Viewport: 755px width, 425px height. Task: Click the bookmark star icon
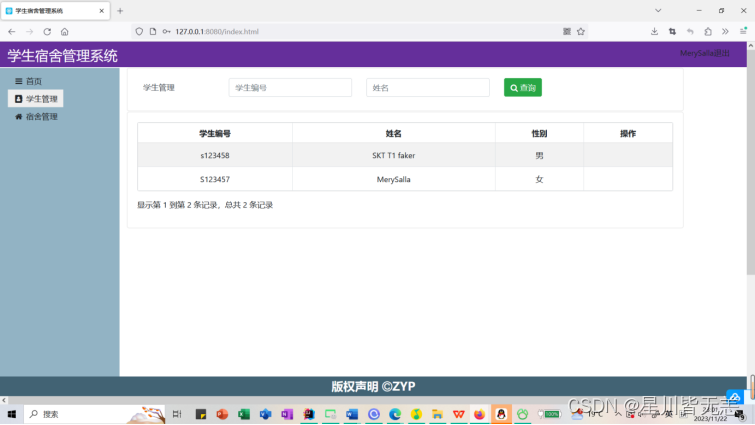pos(581,32)
